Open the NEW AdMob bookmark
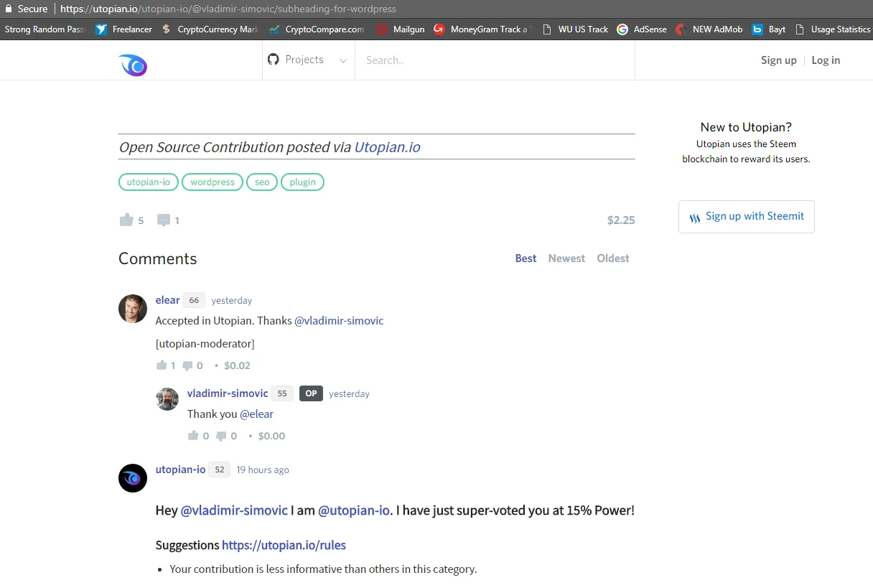This screenshot has width=873, height=588. [709, 29]
